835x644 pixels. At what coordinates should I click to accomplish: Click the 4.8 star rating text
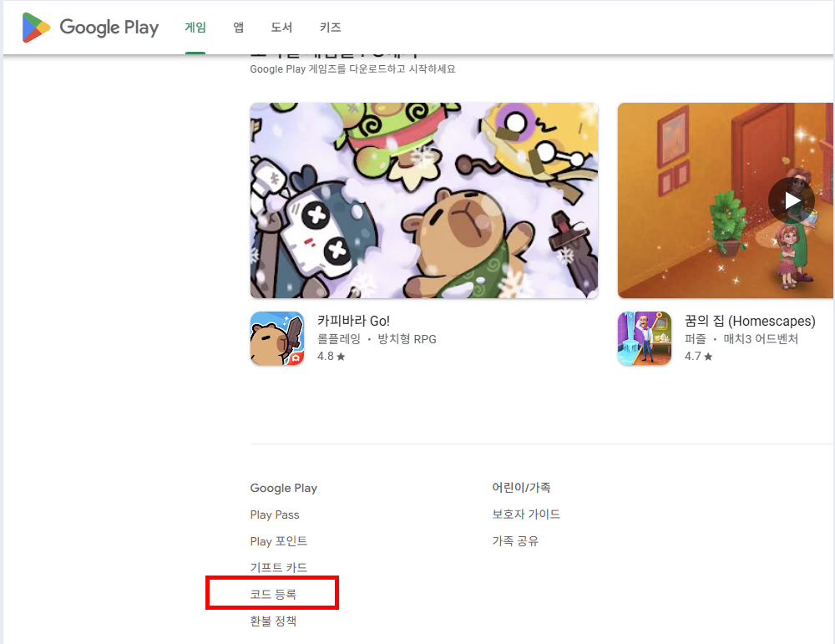pos(331,356)
